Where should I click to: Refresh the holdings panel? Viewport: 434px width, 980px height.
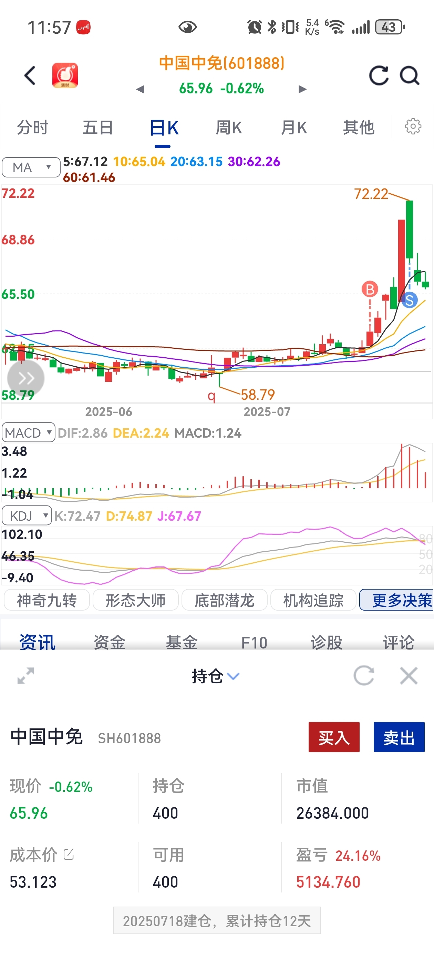[x=364, y=676]
